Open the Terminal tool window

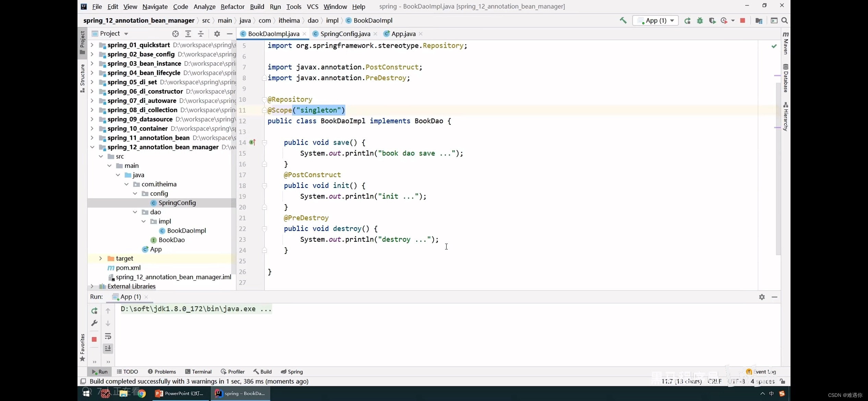(198, 372)
